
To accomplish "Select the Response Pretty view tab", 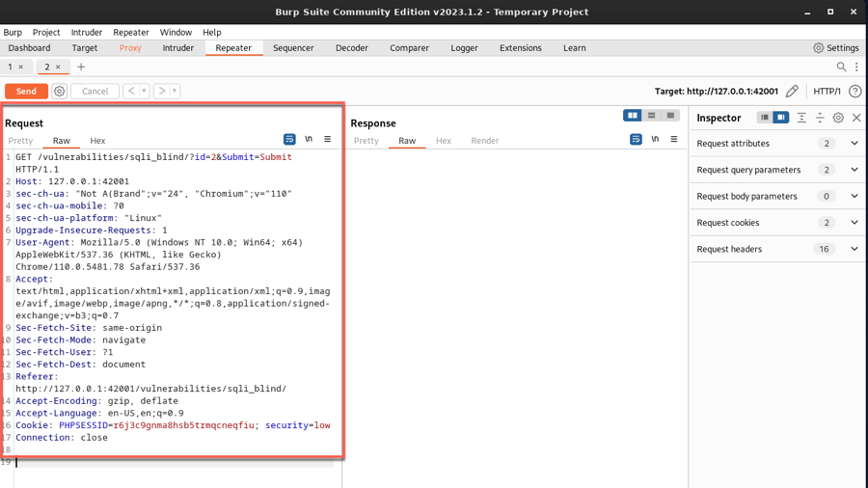I will tap(366, 141).
